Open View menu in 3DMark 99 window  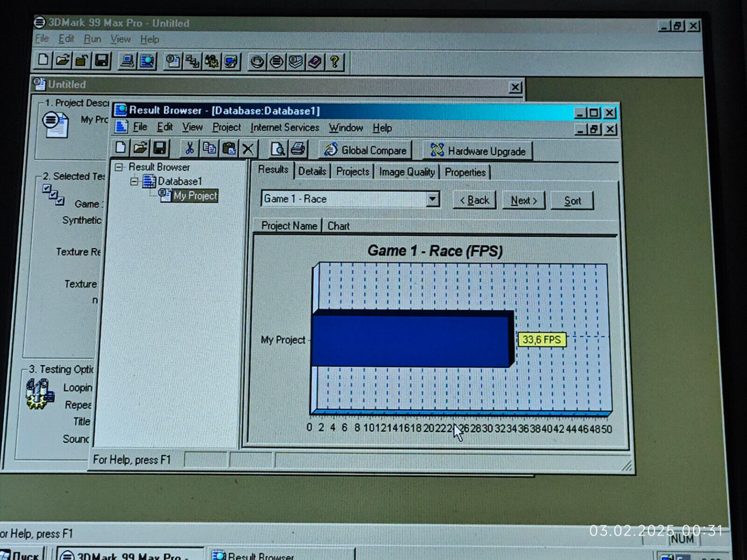tap(120, 39)
